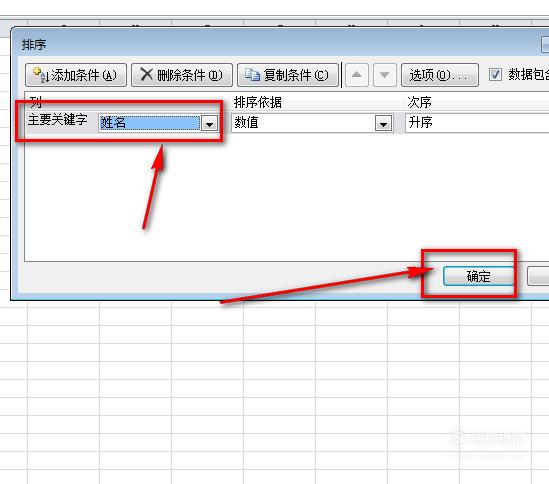Confirm sort with 确定 button
This screenshot has height=484, width=549.
[x=478, y=276]
